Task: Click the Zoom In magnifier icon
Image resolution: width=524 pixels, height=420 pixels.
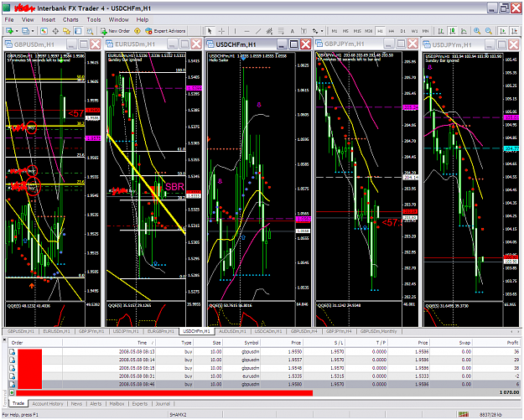Action: tap(477, 31)
